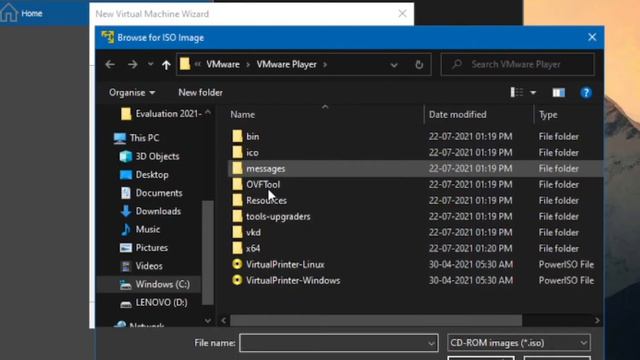The height and width of the screenshot is (360, 640).
Task: Click the Home icon in VMware Player
Action: click(x=9, y=12)
